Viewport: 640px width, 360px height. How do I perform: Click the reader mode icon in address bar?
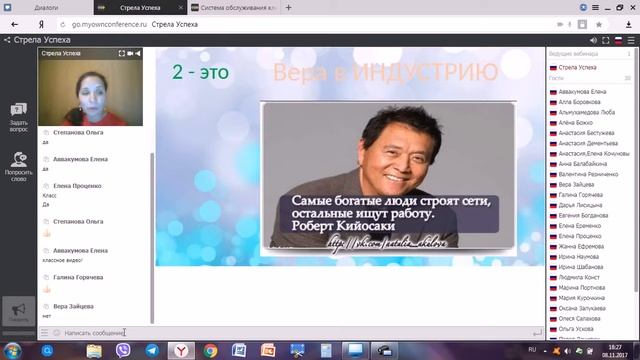coord(582,24)
